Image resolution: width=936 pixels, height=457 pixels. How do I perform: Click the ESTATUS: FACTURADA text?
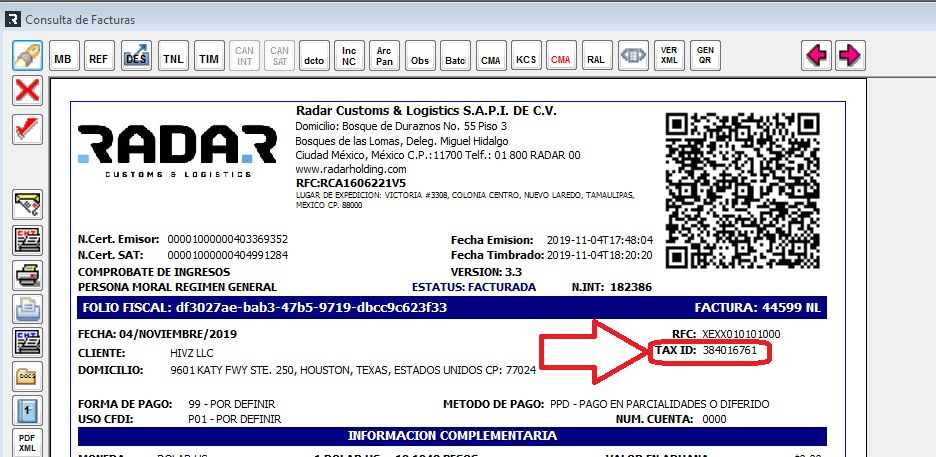[x=473, y=287]
